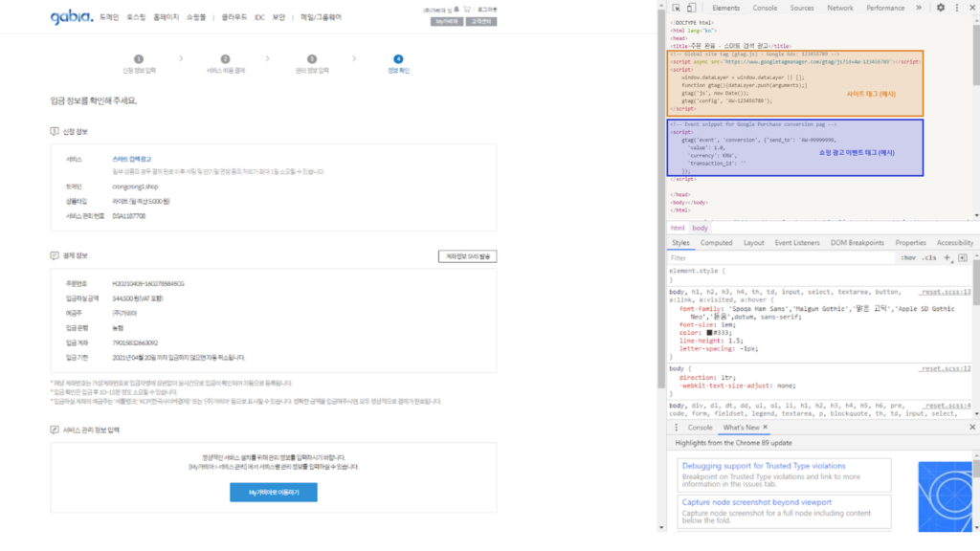Close the What's New drawer tab
The height and width of the screenshot is (551, 980).
(x=765, y=428)
